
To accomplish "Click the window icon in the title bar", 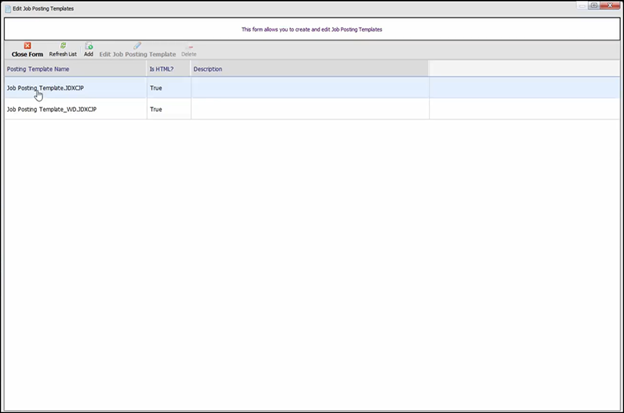I will (x=7, y=7).
